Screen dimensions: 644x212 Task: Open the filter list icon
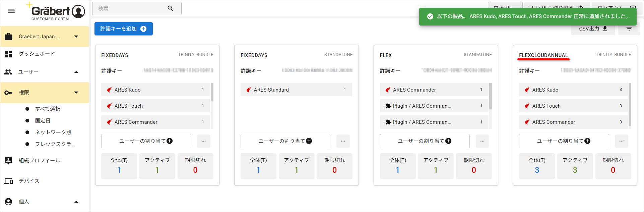[629, 29]
